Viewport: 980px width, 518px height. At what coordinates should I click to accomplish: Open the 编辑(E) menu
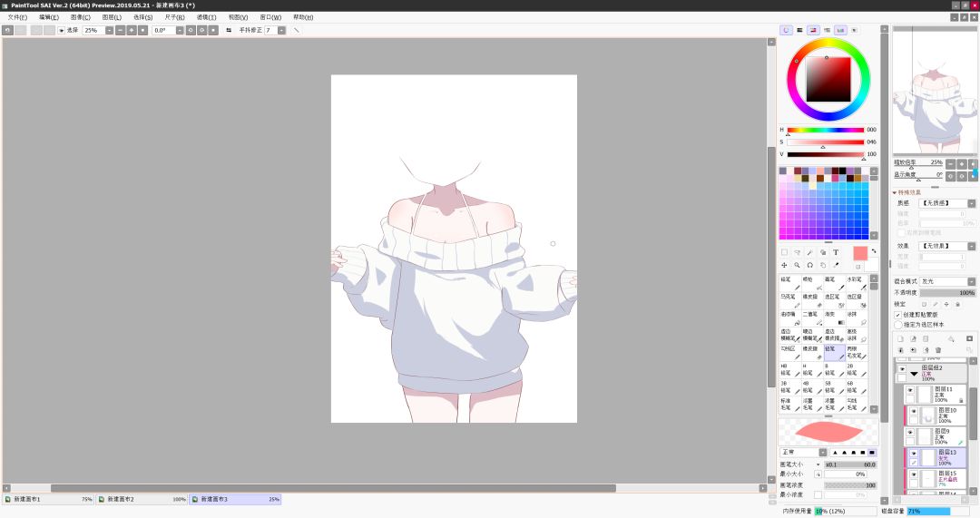[x=49, y=17]
